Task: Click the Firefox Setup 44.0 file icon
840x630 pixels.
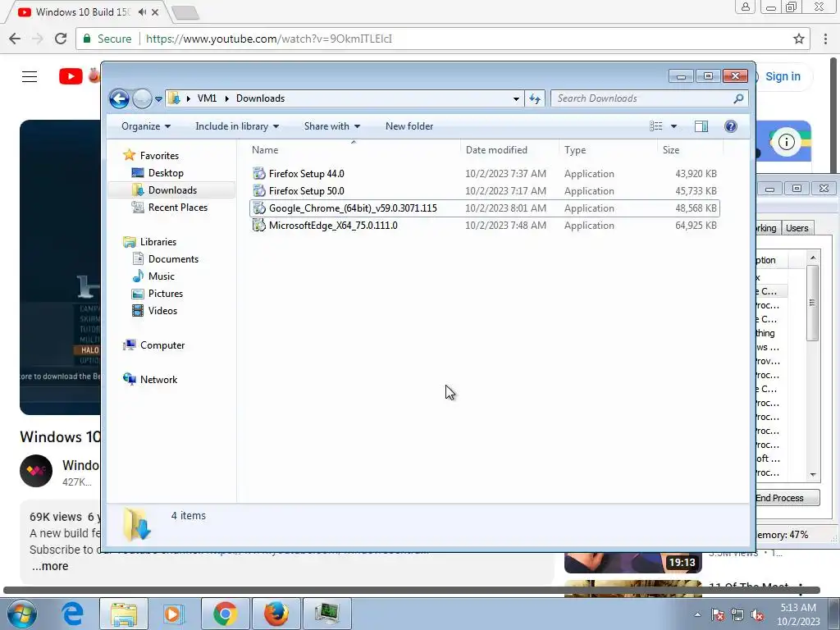Action: tap(259, 174)
